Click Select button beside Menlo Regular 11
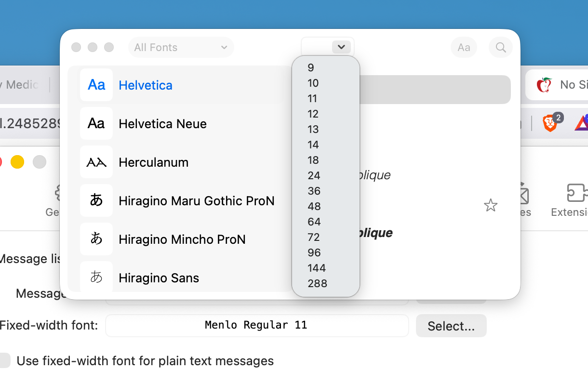The image size is (588, 370). [x=451, y=326]
